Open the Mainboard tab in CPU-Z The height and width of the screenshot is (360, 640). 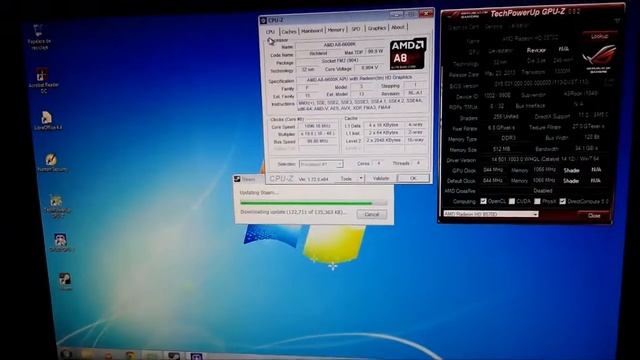coord(312,31)
